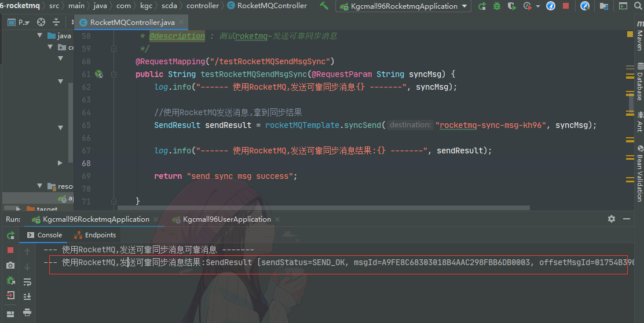Click line number 68 in the gutter
Screen dimensions: 644x323
[x=86, y=163]
